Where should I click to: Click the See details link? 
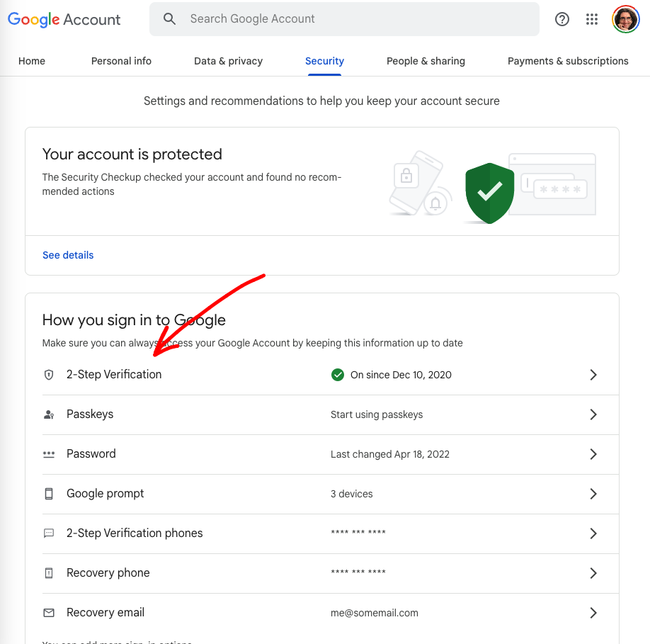click(68, 255)
